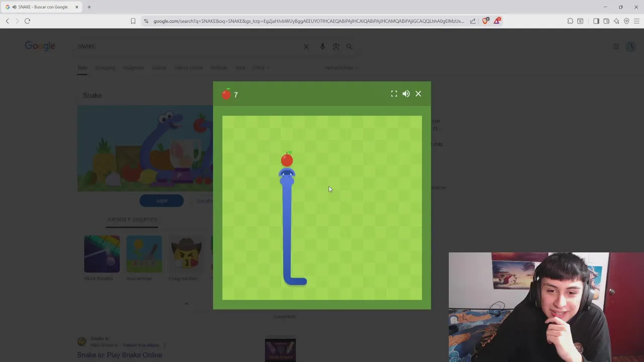Open the Google apps grid
The height and width of the screenshot is (362, 644).
click(x=616, y=46)
